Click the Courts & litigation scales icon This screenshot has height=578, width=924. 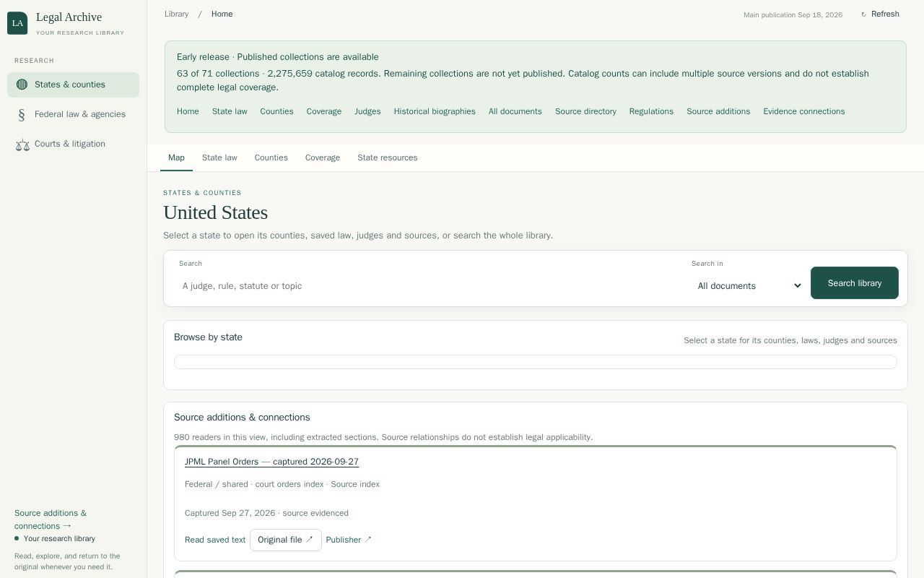pos(22,144)
